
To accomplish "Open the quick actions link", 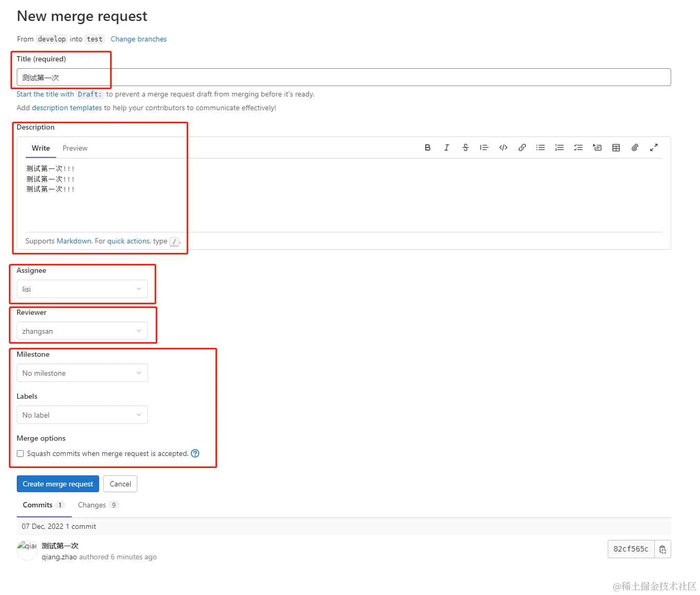I will (128, 241).
